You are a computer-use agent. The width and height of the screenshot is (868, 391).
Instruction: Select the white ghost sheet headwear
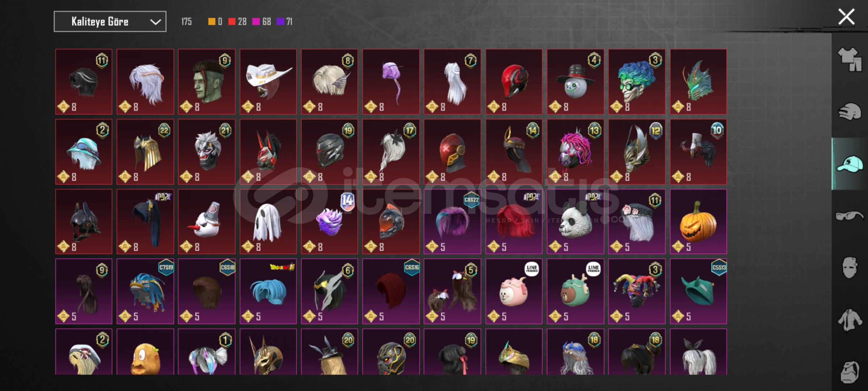point(268,222)
